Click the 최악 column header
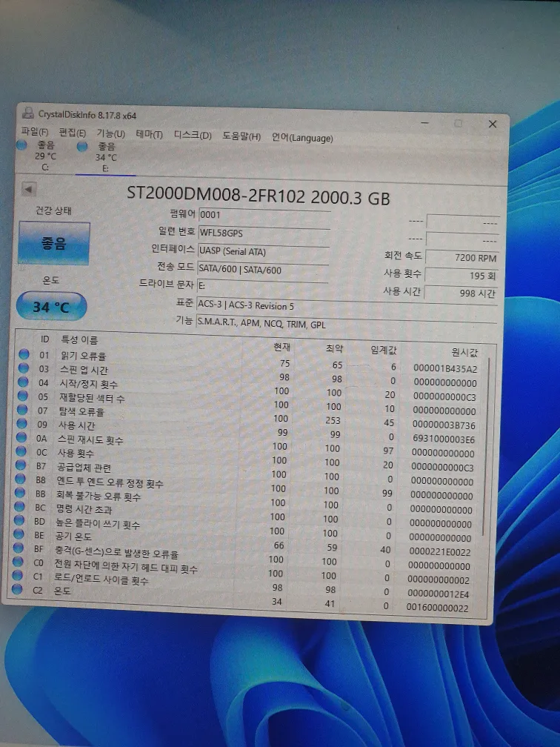Viewport: 560px width, 747px height. (x=334, y=348)
